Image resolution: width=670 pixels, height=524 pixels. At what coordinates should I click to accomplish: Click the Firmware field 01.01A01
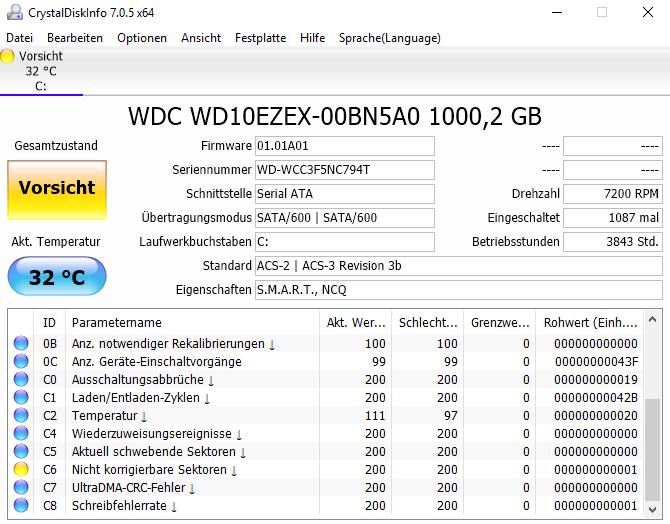[x=345, y=146]
